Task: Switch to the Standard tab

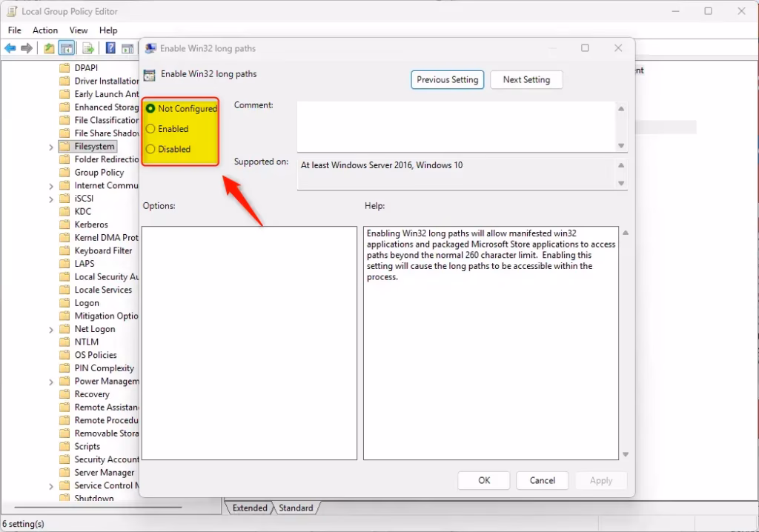Action: click(296, 508)
